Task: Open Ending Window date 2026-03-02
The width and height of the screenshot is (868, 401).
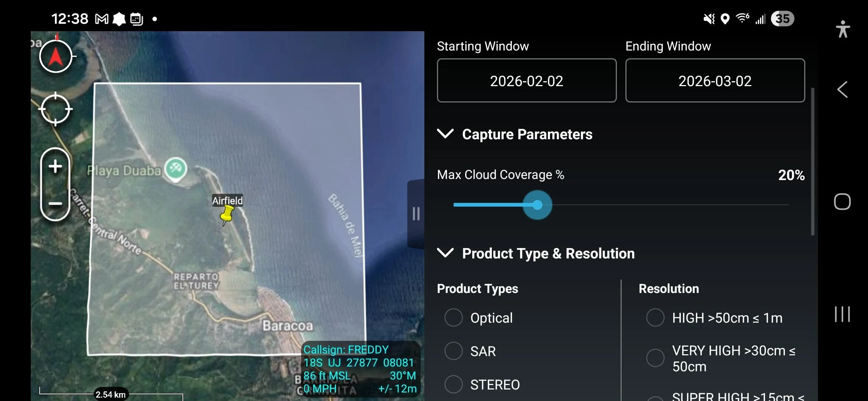Action: click(715, 80)
